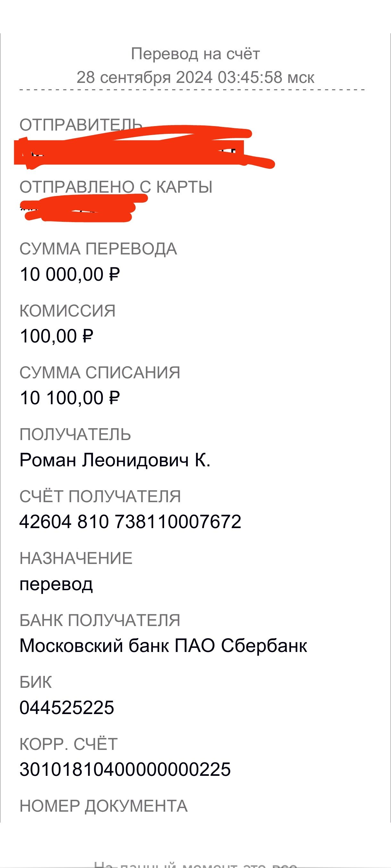Select the transfer amount 10 000,00 ₽
The height and width of the screenshot is (868, 391).
tap(70, 274)
